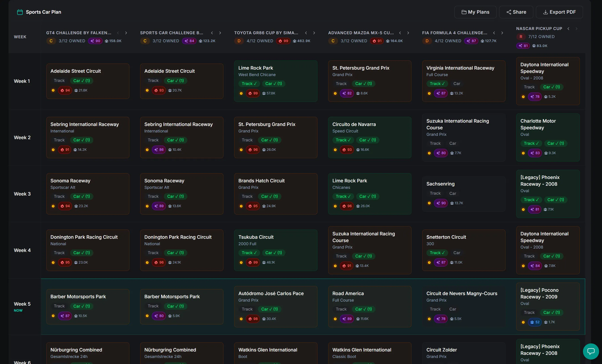Click the blue 52 score badge on Pocono Raceway
Screen dimensions: 602x364
[x=535, y=322]
